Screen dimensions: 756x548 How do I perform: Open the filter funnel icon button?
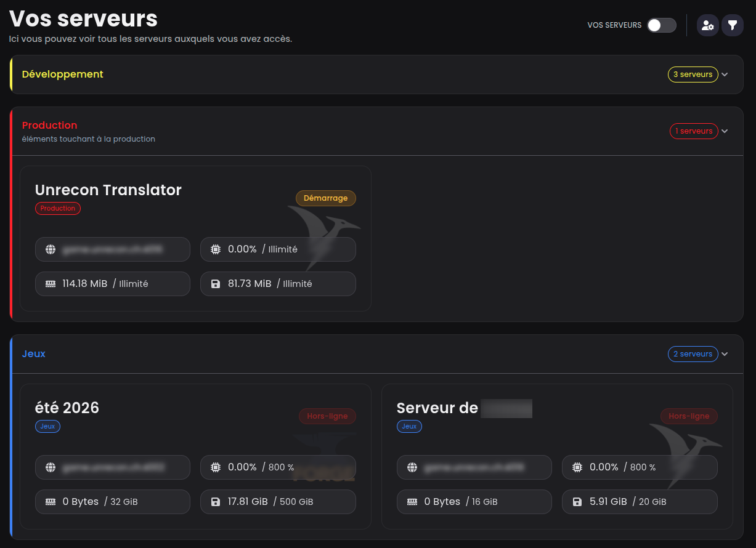[733, 25]
